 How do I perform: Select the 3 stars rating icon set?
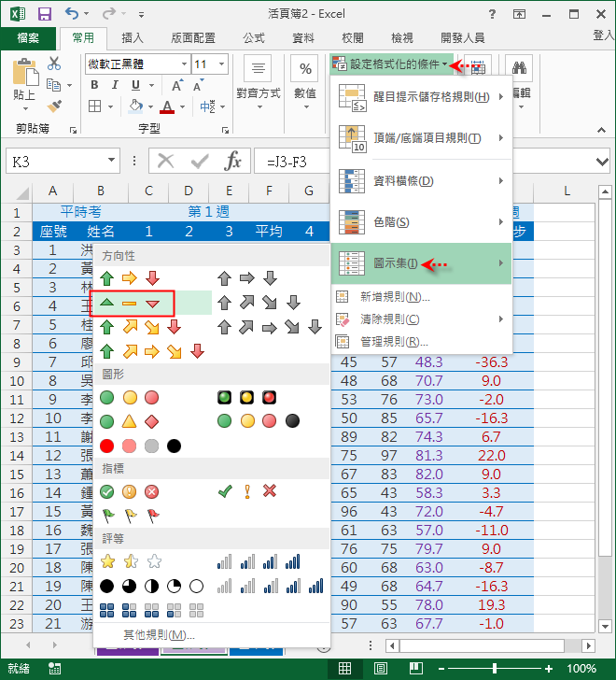point(131,561)
